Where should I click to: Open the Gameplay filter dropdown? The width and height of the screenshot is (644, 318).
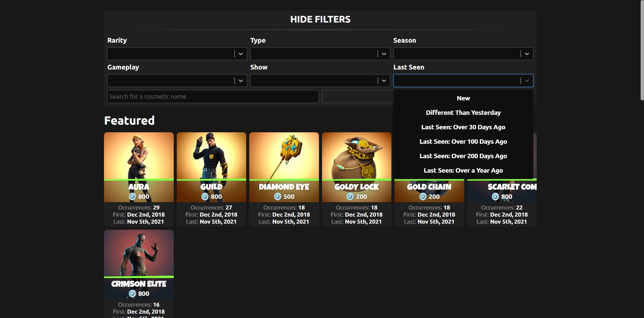click(177, 81)
